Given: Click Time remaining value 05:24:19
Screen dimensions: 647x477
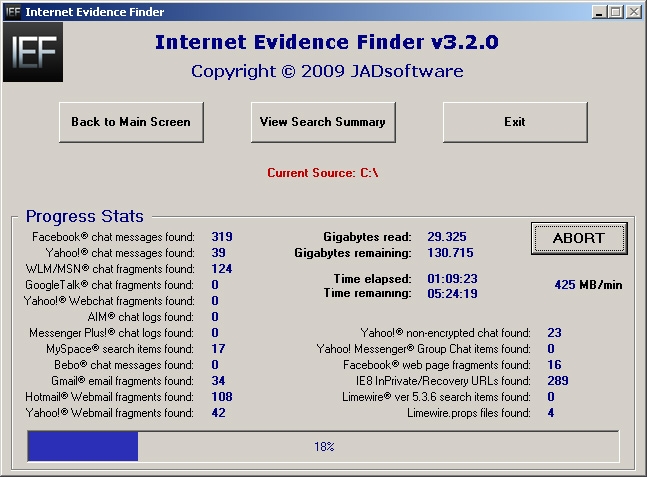Looking at the screenshot, I should click(x=452, y=293).
